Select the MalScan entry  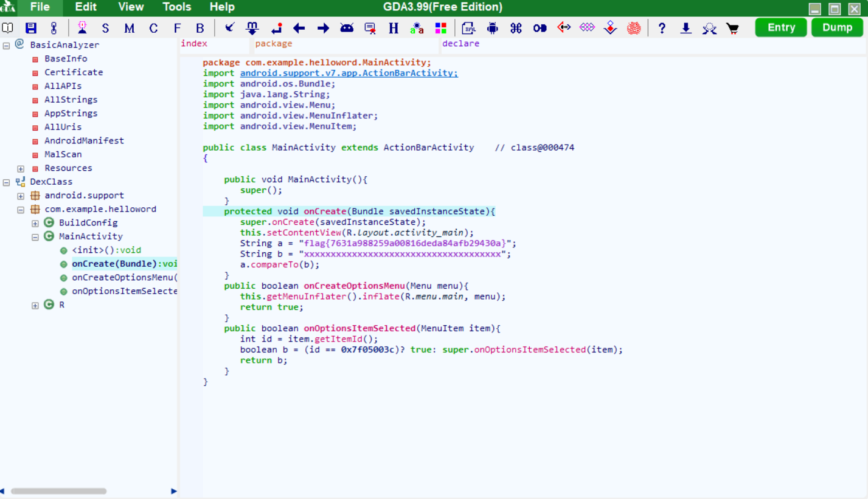(63, 154)
